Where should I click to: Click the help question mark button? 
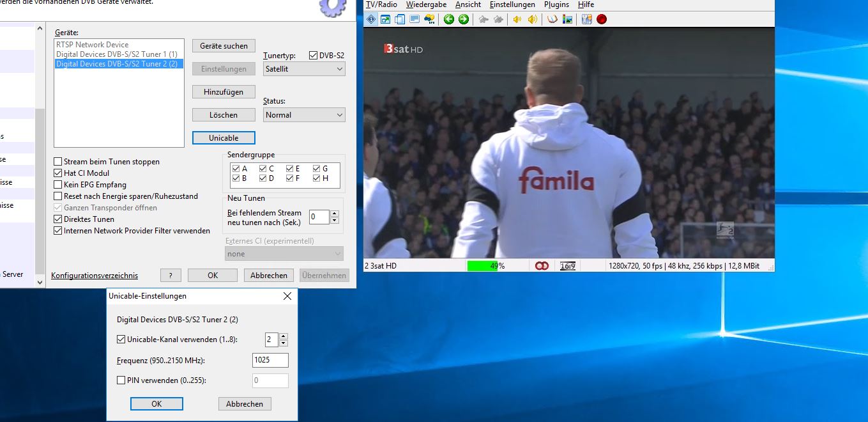point(171,276)
